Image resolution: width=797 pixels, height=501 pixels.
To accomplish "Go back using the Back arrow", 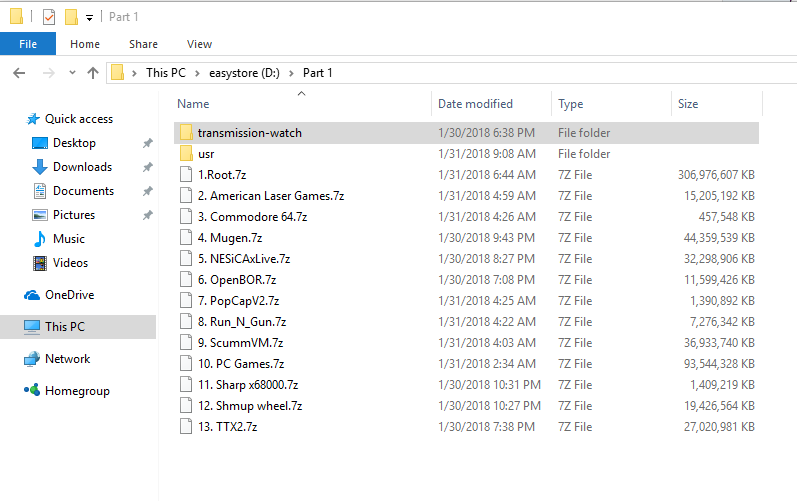I will click(x=19, y=73).
